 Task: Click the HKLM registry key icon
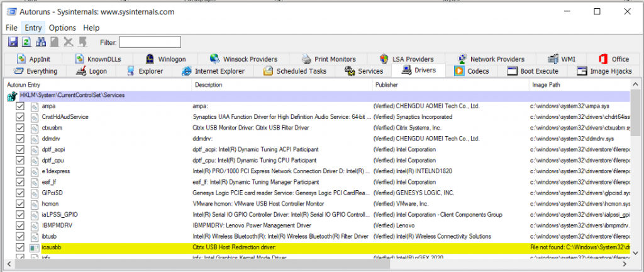point(11,96)
